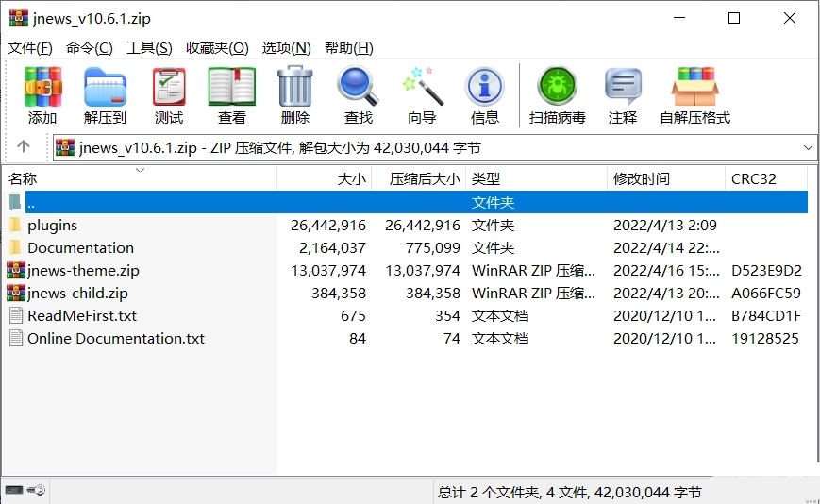Select the plugins folder name
This screenshot has width=820, height=504.
pyautogui.click(x=52, y=226)
